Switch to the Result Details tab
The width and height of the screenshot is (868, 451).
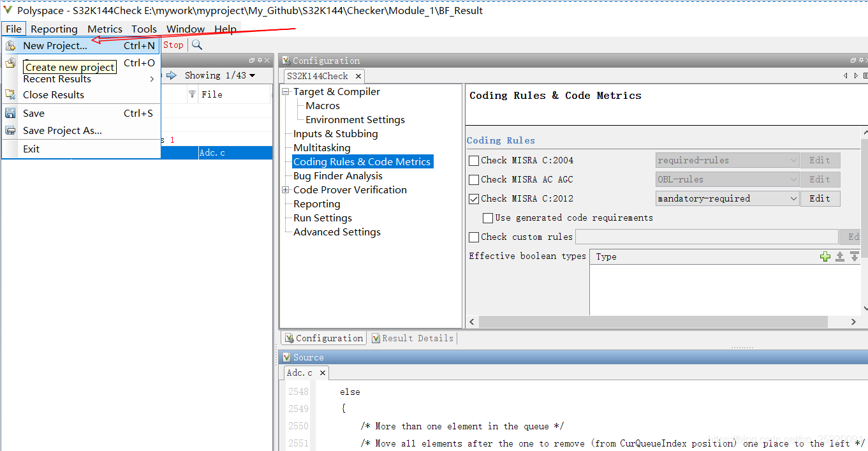point(413,338)
